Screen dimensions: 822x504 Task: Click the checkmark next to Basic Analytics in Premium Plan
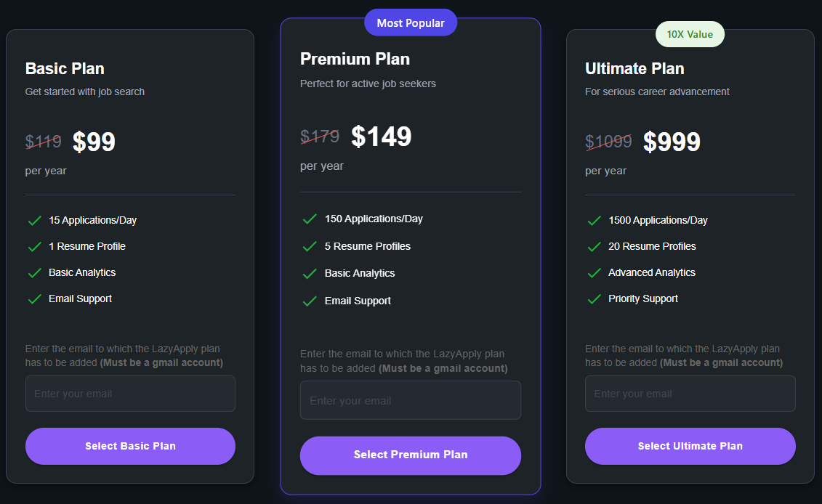pos(309,273)
